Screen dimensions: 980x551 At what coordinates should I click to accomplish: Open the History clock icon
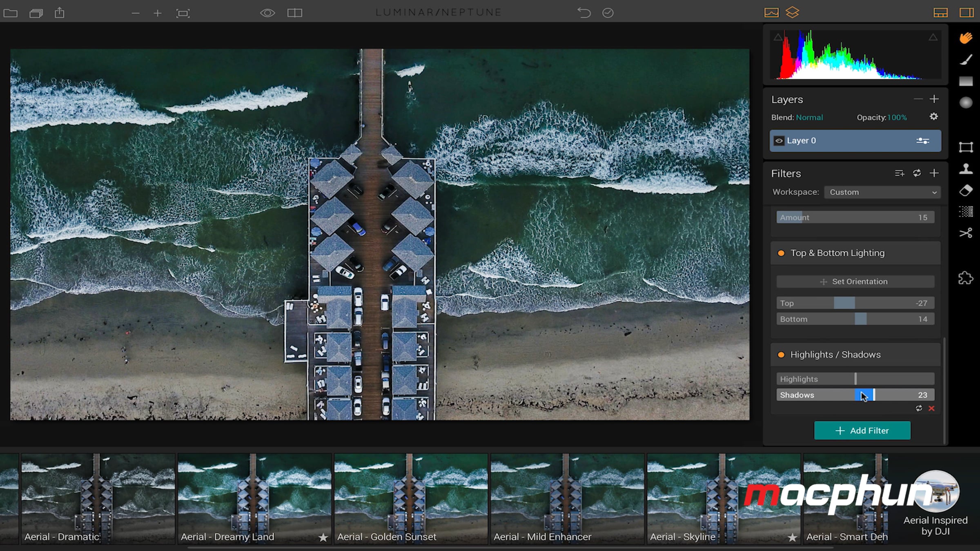tap(608, 13)
